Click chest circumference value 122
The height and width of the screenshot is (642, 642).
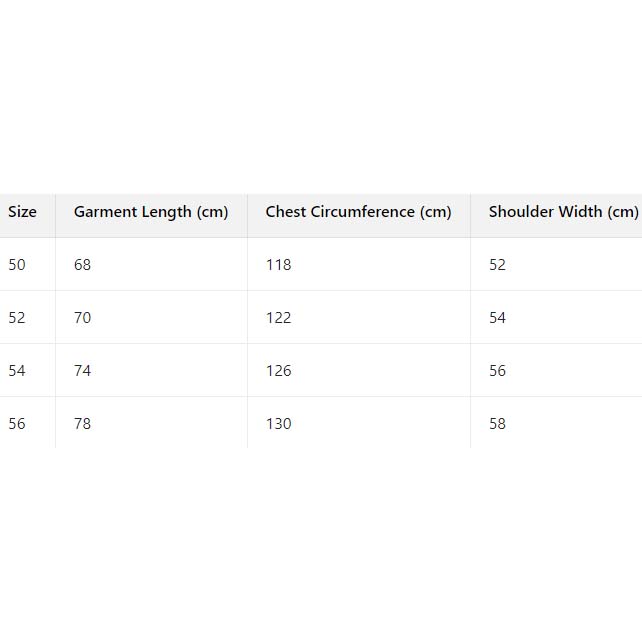click(278, 318)
